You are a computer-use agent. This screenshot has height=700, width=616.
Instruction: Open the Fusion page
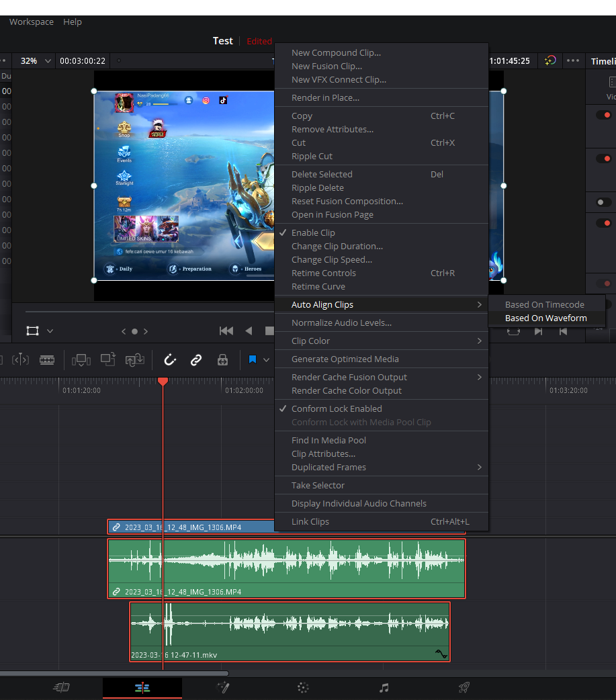223,687
